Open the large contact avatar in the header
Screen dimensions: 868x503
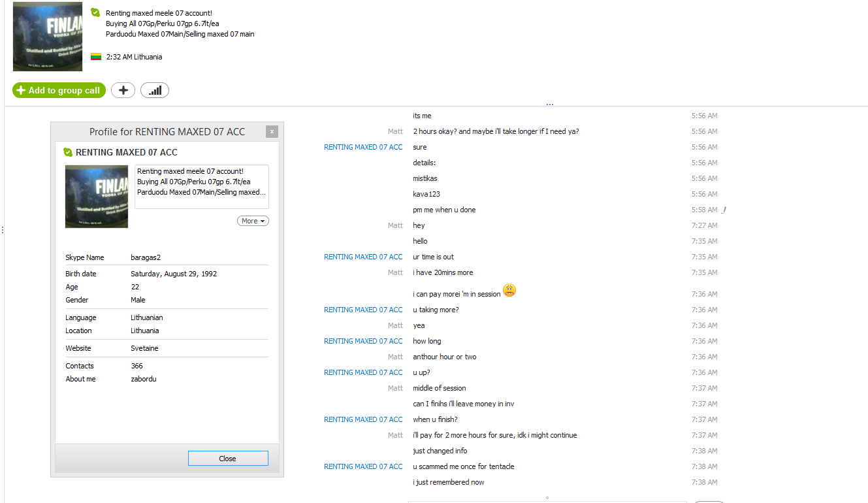pyautogui.click(x=48, y=37)
